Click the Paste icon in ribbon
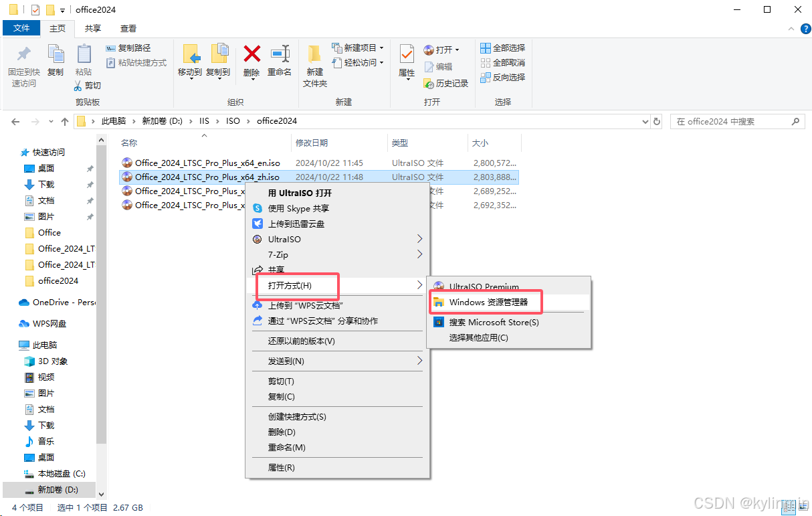This screenshot has height=516, width=812. coord(84,55)
